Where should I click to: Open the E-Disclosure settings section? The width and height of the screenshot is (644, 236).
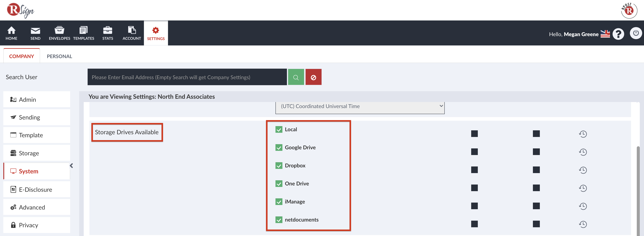click(37, 189)
